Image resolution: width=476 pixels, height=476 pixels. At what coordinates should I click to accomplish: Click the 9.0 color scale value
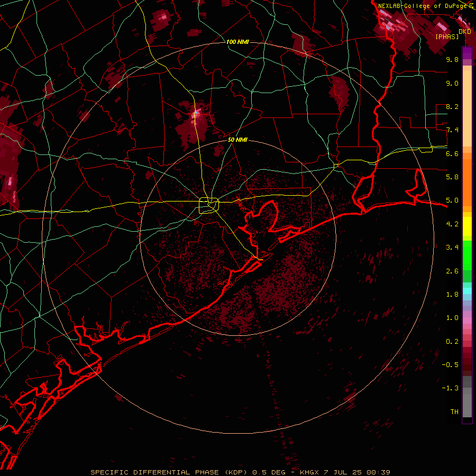click(452, 83)
